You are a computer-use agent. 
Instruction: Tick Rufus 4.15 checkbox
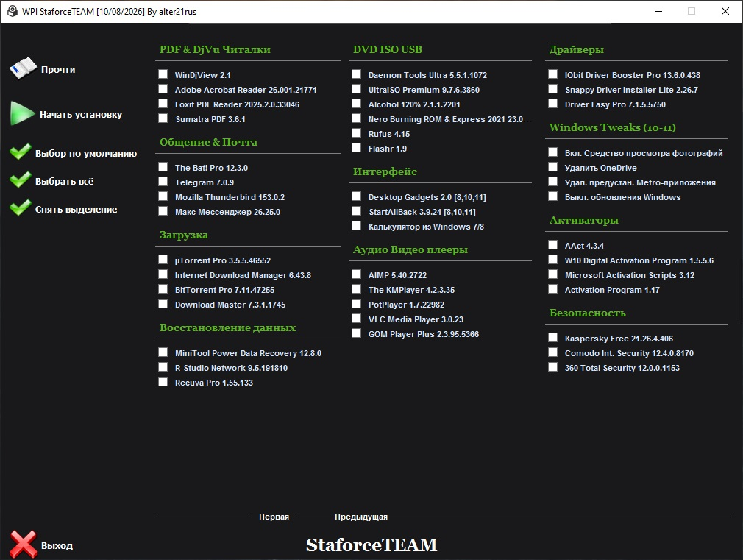click(x=356, y=132)
